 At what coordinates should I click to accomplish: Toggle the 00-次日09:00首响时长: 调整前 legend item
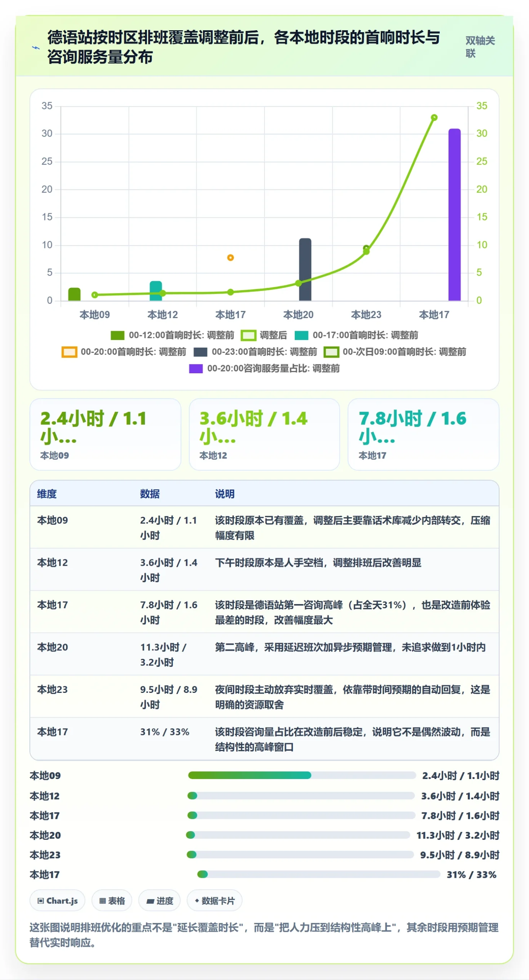pyautogui.click(x=395, y=351)
